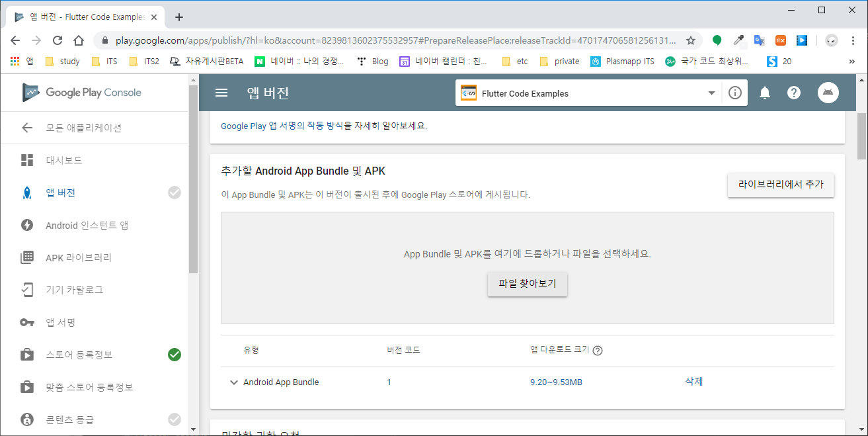
Task: Open the ITS2 bookmark folder
Action: (143, 62)
